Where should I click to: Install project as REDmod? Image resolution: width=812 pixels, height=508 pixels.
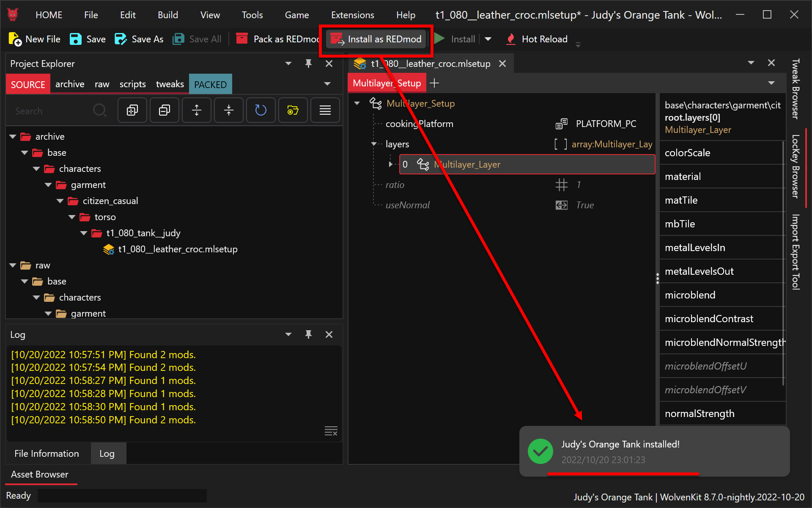[x=376, y=39]
